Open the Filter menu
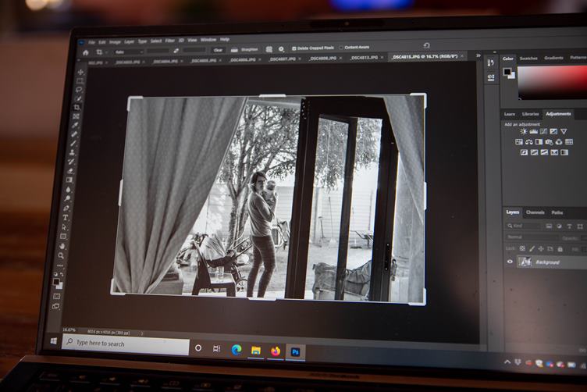This screenshot has width=587, height=392. 170,41
